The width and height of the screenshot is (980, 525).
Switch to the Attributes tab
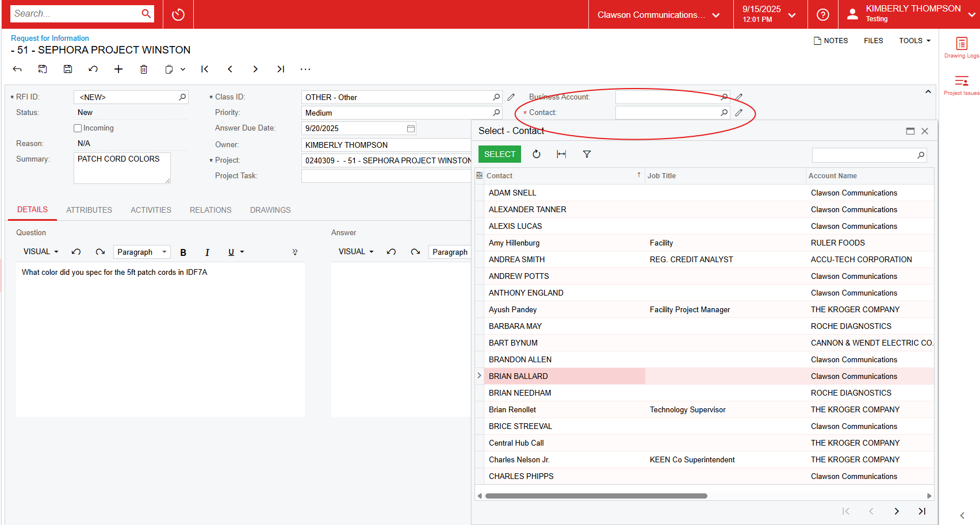(x=89, y=210)
